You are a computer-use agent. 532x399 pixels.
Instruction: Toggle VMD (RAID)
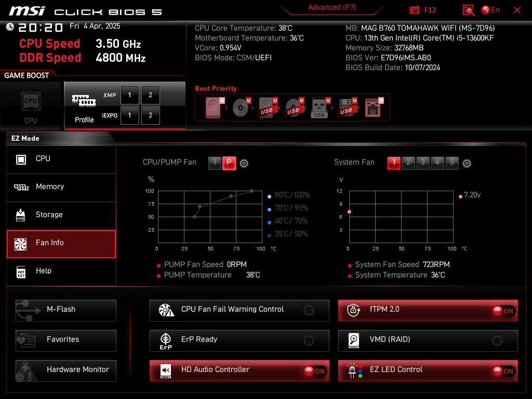click(428, 341)
